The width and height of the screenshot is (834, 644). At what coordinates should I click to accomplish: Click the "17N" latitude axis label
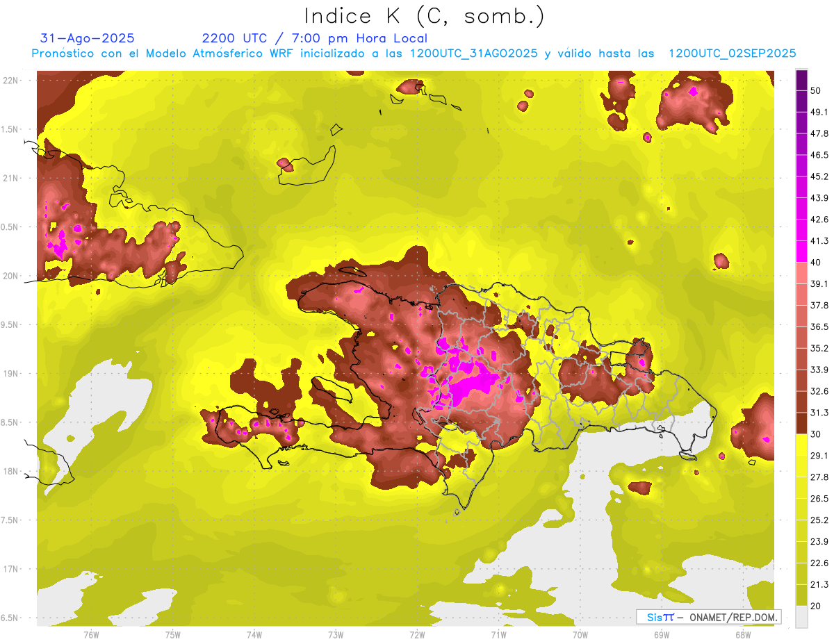click(10, 569)
